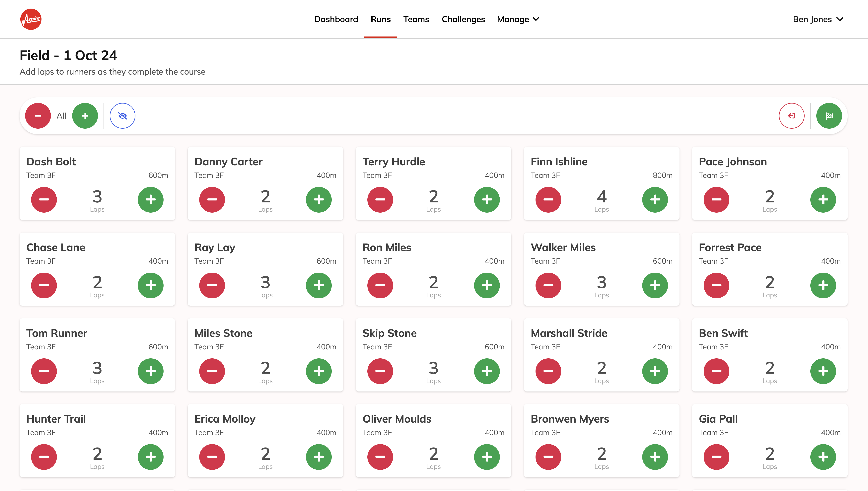Add a lap for Pace Johnson

click(823, 200)
